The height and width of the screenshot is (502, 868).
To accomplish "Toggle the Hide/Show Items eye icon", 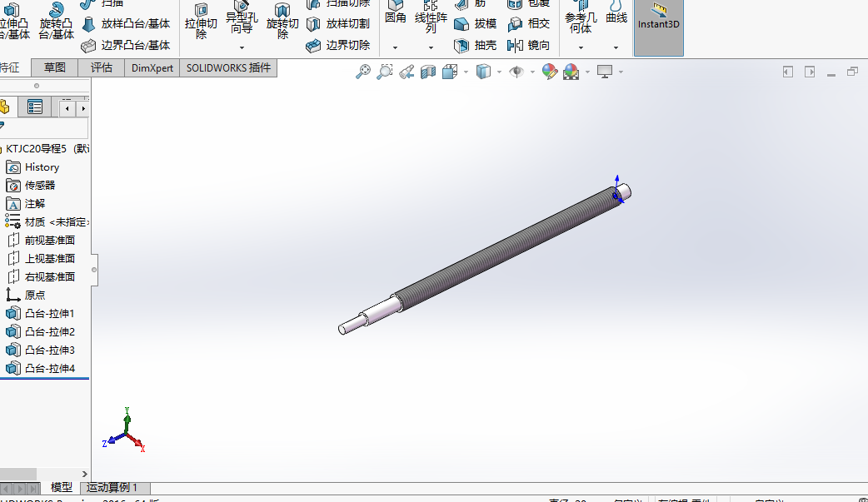I will point(516,72).
